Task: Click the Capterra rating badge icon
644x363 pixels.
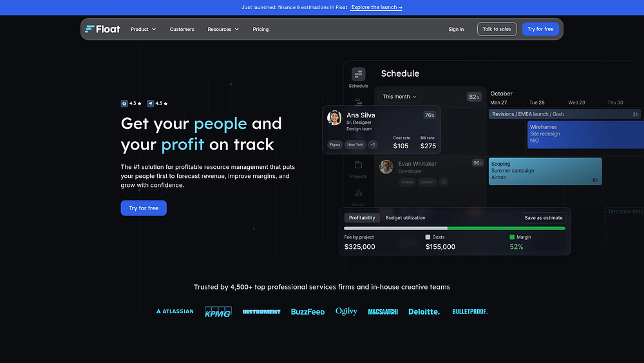Action: click(x=151, y=104)
